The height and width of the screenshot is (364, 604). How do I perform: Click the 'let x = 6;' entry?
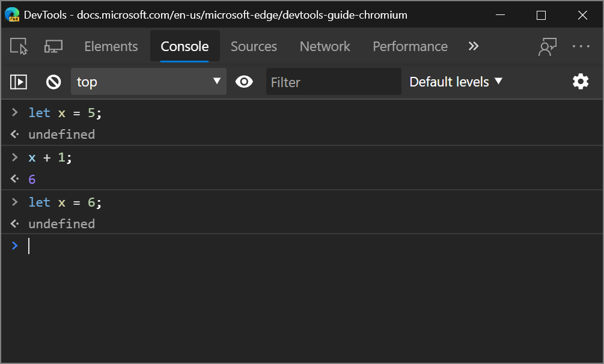point(65,202)
